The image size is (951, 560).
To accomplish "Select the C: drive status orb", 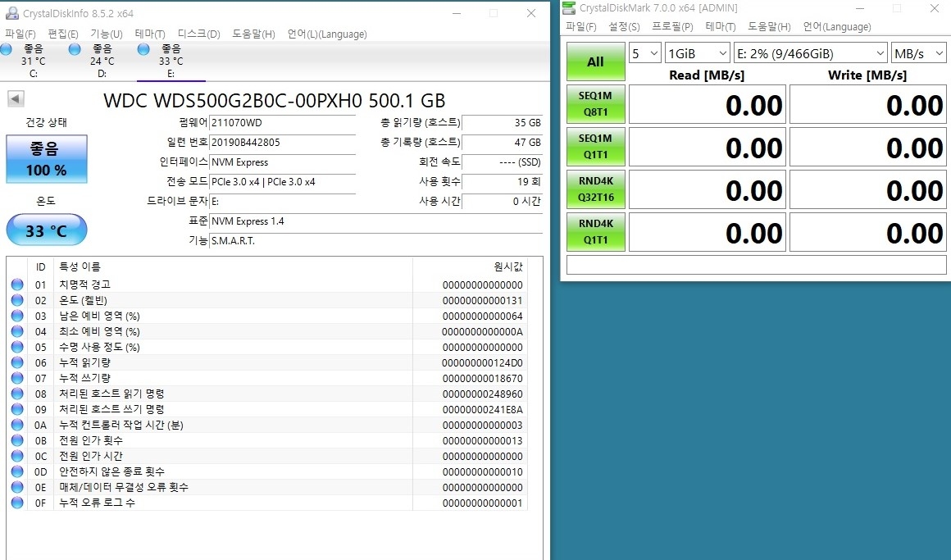I will (x=7, y=49).
